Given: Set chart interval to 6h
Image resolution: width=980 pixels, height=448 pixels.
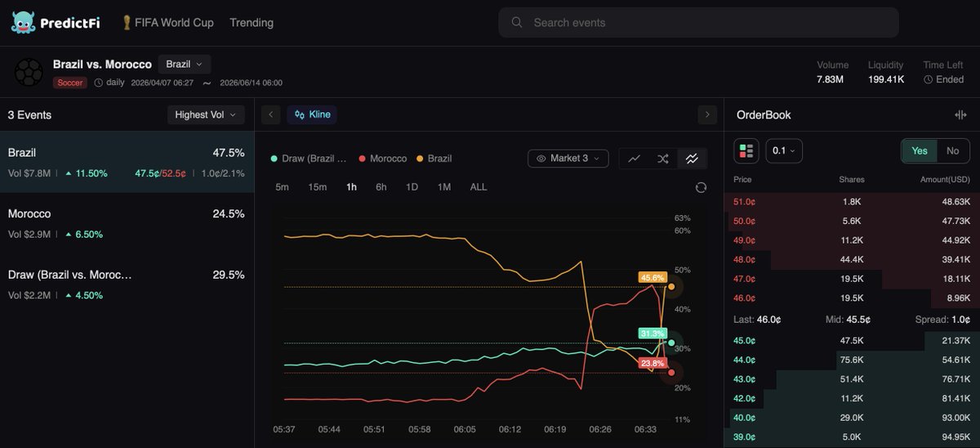Looking at the screenshot, I should pyautogui.click(x=381, y=187).
